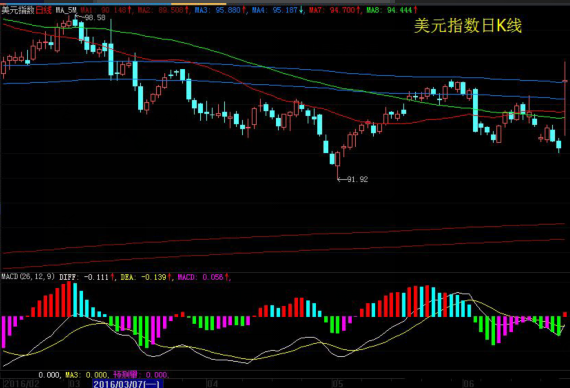Click the MA1 90.148 value label
570x388 pixels.
click(x=106, y=10)
